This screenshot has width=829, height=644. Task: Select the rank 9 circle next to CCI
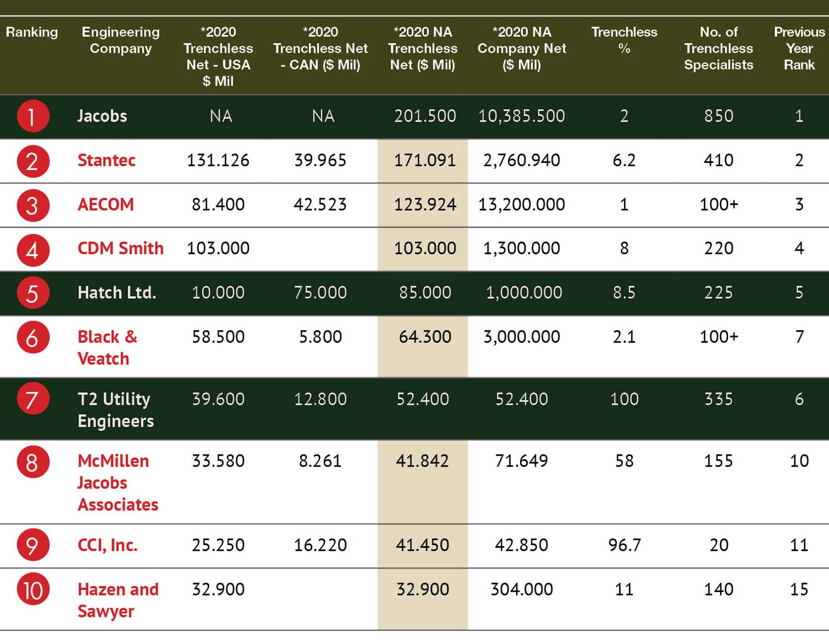(33, 545)
